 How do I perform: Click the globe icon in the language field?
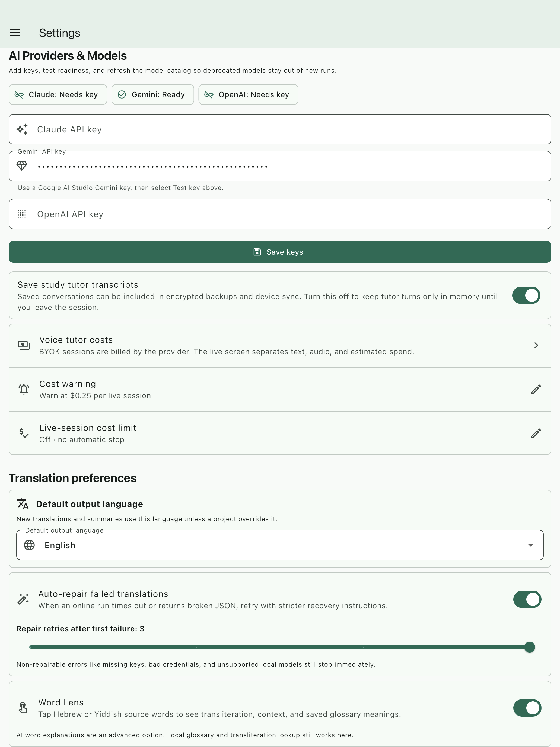tap(29, 545)
